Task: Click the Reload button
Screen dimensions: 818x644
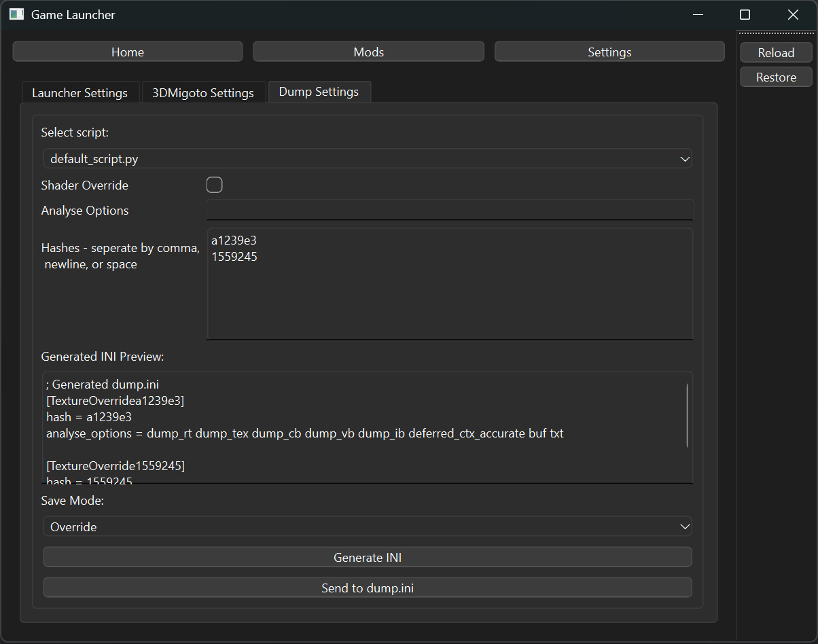Action: (776, 52)
